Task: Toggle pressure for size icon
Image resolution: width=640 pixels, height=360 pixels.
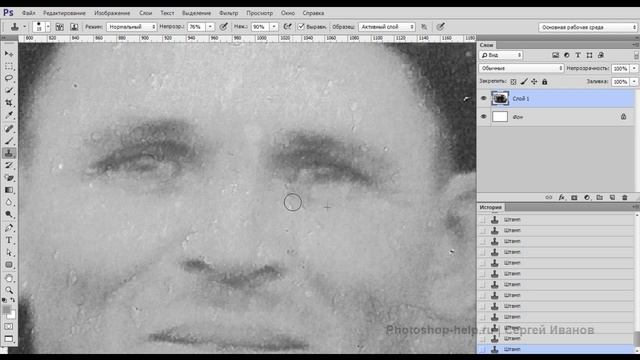Action: (440, 27)
